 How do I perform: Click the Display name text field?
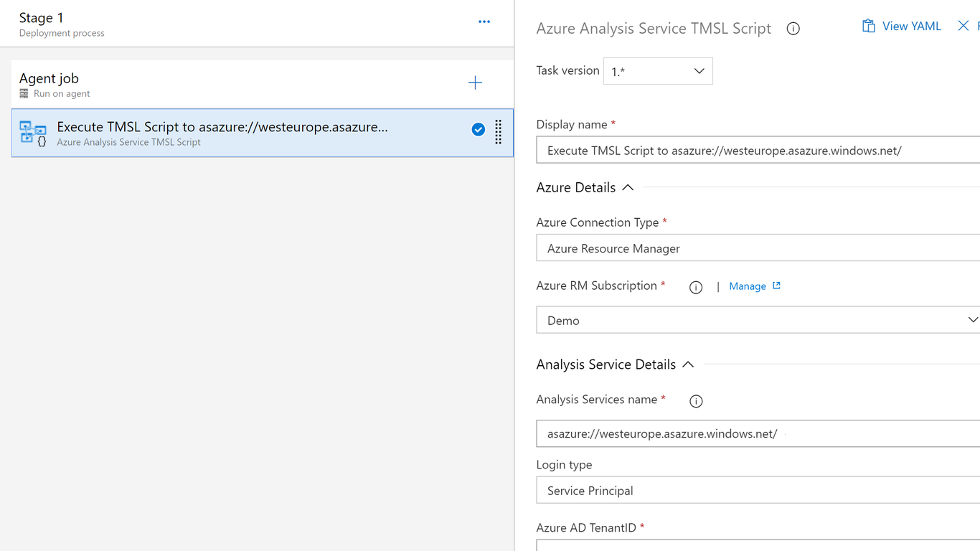758,151
